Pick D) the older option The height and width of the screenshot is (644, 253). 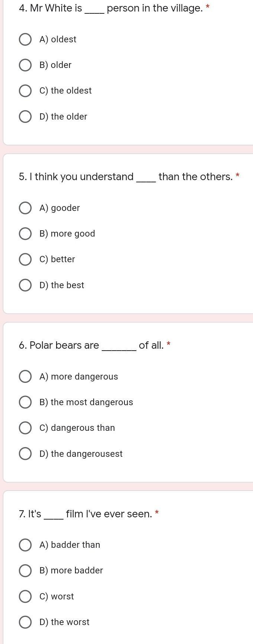tap(25, 117)
